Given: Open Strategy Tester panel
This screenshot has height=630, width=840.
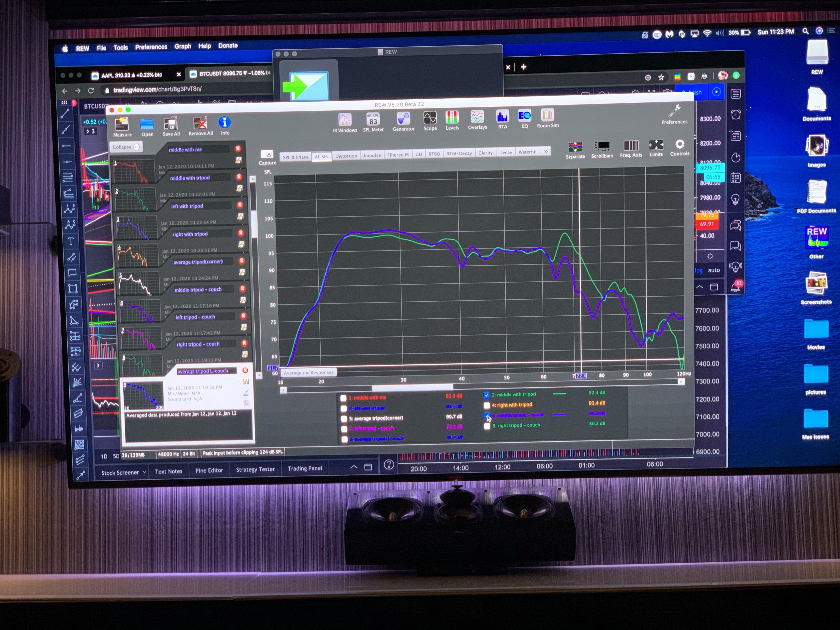Looking at the screenshot, I should [255, 469].
